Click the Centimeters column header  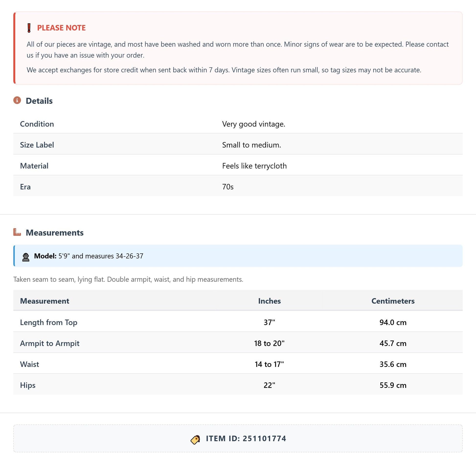click(393, 301)
